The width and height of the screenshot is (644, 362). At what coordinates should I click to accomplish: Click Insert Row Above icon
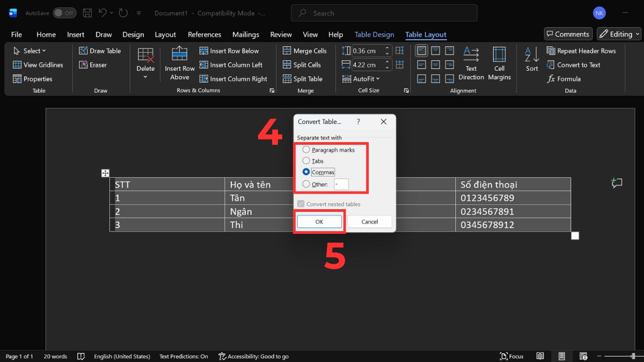click(180, 54)
